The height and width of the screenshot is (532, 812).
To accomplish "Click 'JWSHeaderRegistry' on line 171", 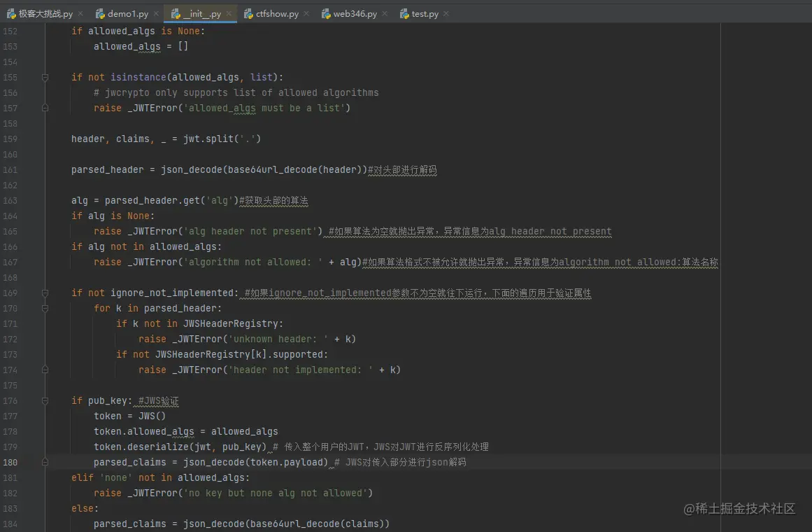I will 231,323.
